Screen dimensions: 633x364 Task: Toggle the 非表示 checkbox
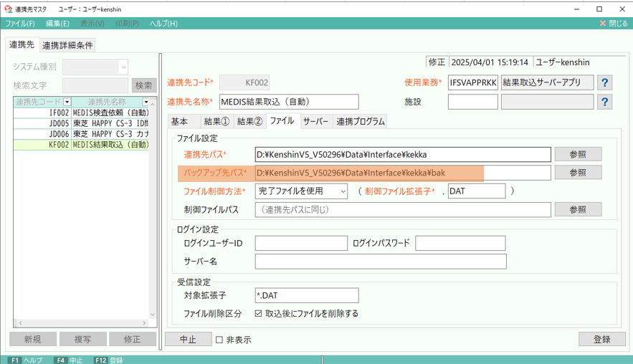pos(220,340)
